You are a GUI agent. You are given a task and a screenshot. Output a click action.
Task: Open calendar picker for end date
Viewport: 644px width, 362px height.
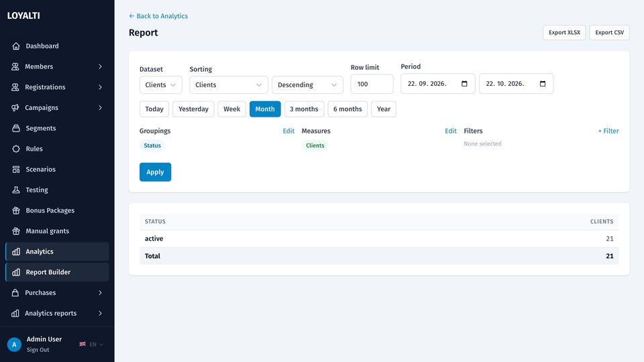pyautogui.click(x=543, y=84)
